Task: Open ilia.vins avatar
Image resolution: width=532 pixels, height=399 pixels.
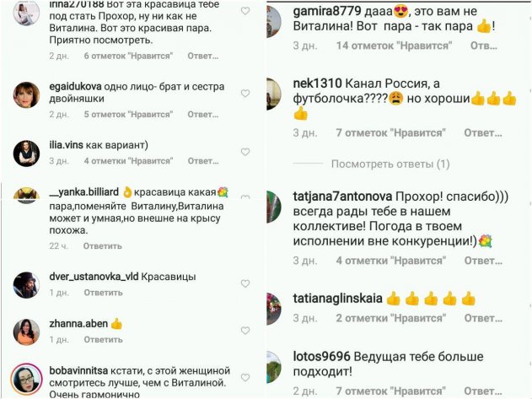Action: (x=26, y=154)
